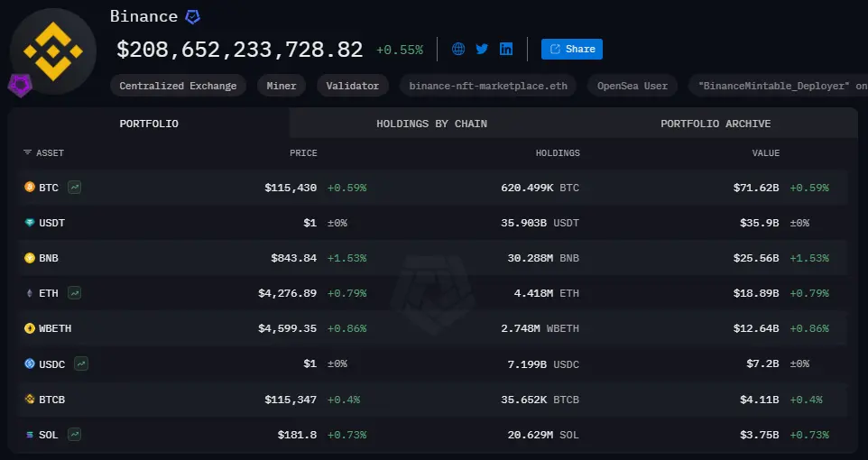The height and width of the screenshot is (460, 868).
Task: Click the Binance logo avatar
Action: (x=53, y=51)
